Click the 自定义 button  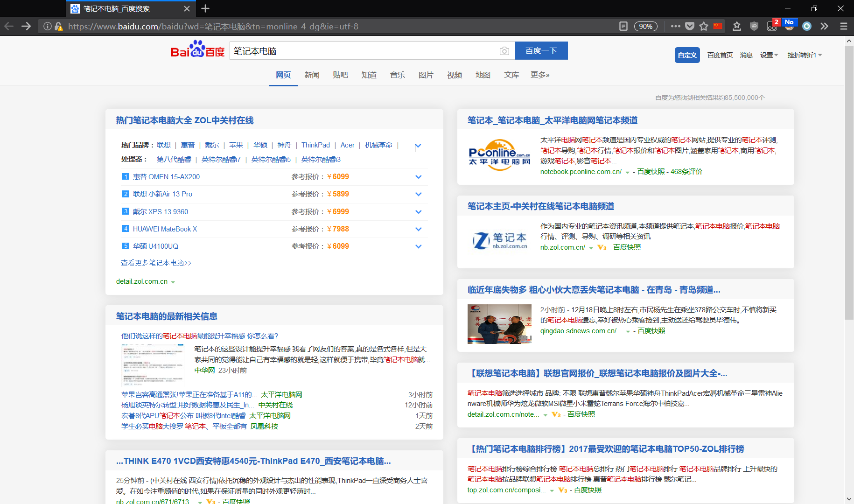687,55
